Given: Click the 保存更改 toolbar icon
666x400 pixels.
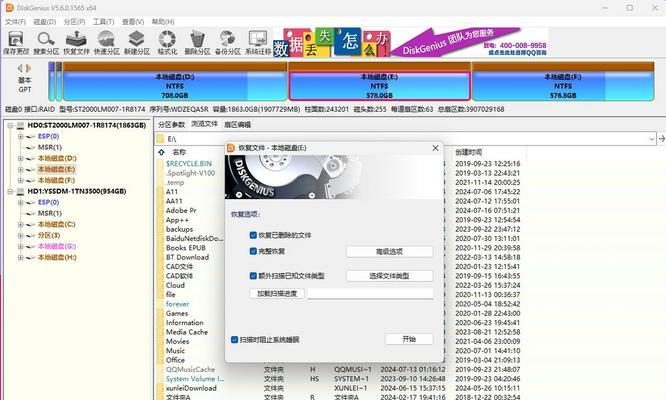Looking at the screenshot, I should (16, 42).
